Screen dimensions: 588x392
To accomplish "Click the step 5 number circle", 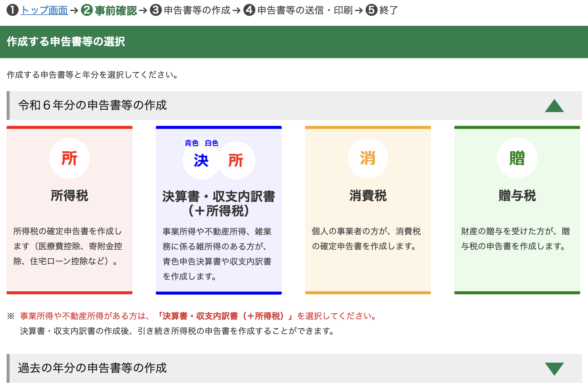I will 372,10.
